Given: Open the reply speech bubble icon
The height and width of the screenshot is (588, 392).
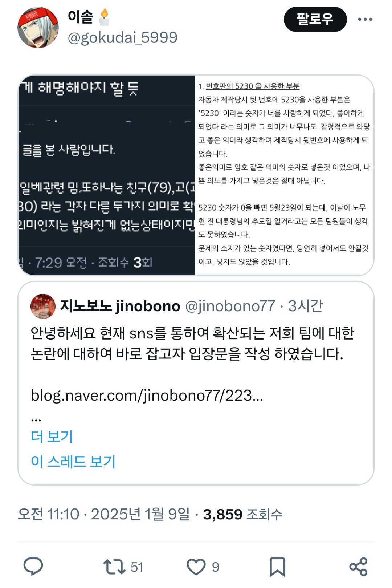Looking at the screenshot, I should [x=33, y=567].
